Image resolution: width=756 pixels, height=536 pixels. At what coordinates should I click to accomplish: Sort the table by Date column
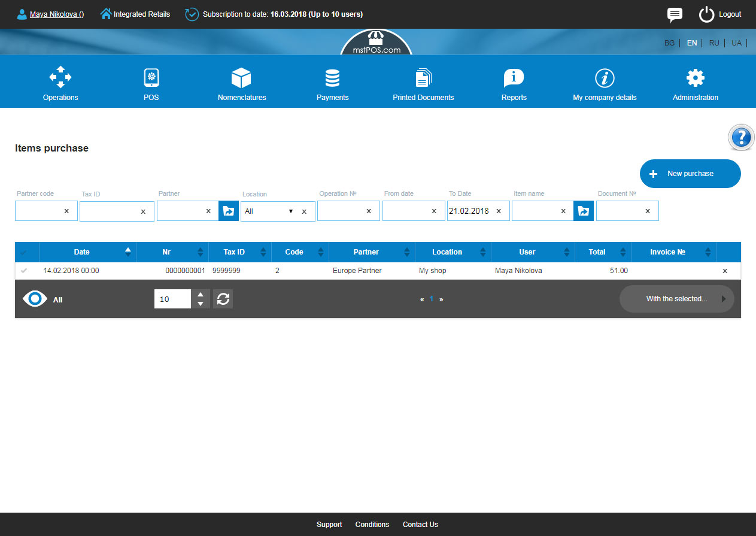pos(82,252)
